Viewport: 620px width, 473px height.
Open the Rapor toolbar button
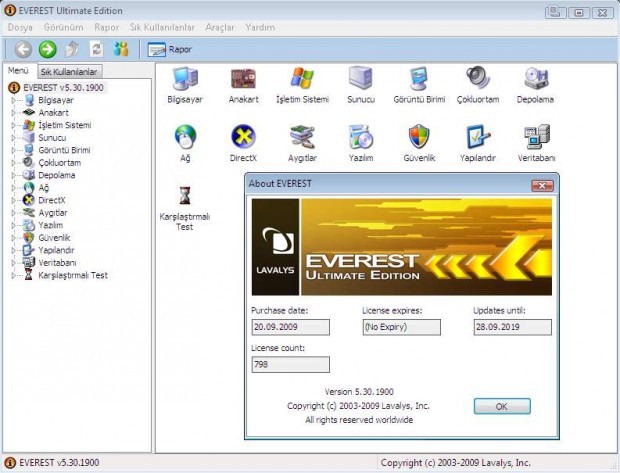(x=170, y=49)
